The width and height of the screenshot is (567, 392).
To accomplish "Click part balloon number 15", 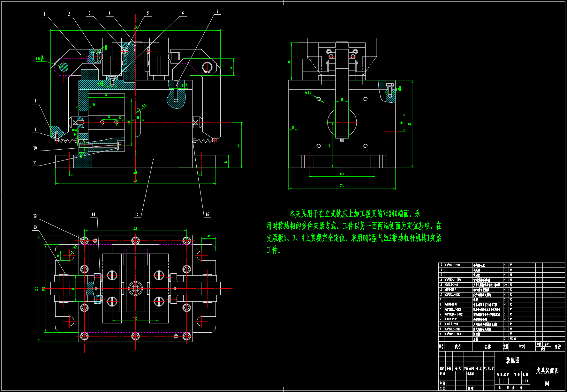I will (137, 214).
